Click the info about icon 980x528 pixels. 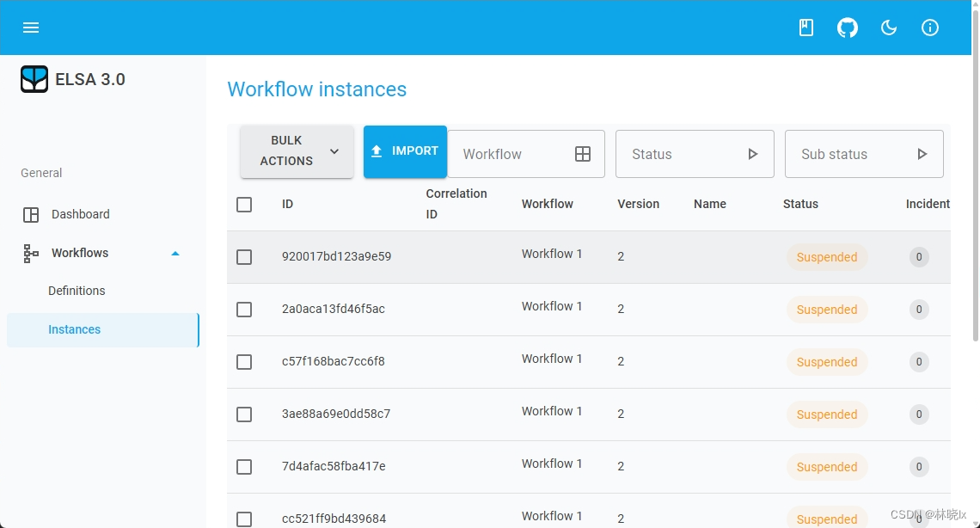[929, 28]
